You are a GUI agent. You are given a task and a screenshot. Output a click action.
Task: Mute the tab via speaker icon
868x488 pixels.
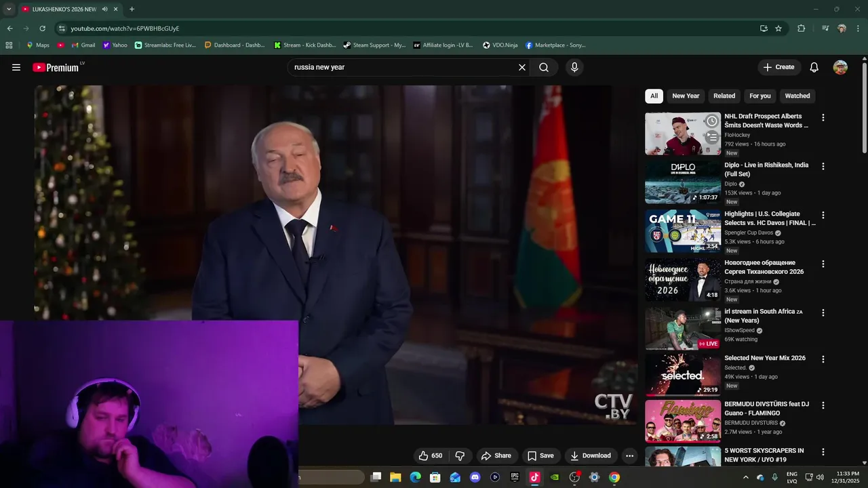[104, 9]
